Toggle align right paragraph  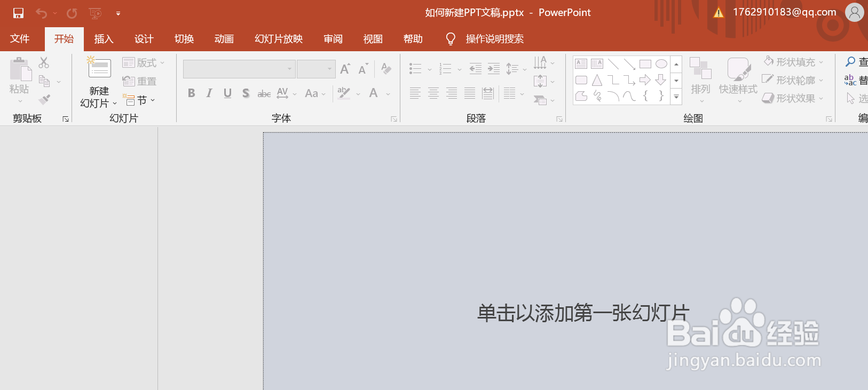tap(452, 93)
